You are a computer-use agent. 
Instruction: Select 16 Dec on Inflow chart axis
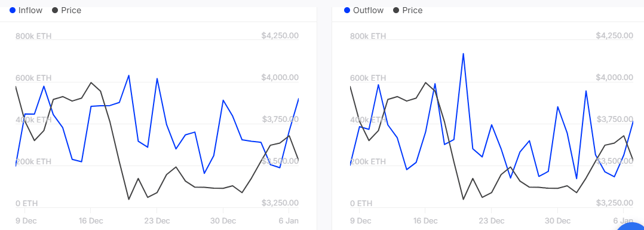[90, 220]
